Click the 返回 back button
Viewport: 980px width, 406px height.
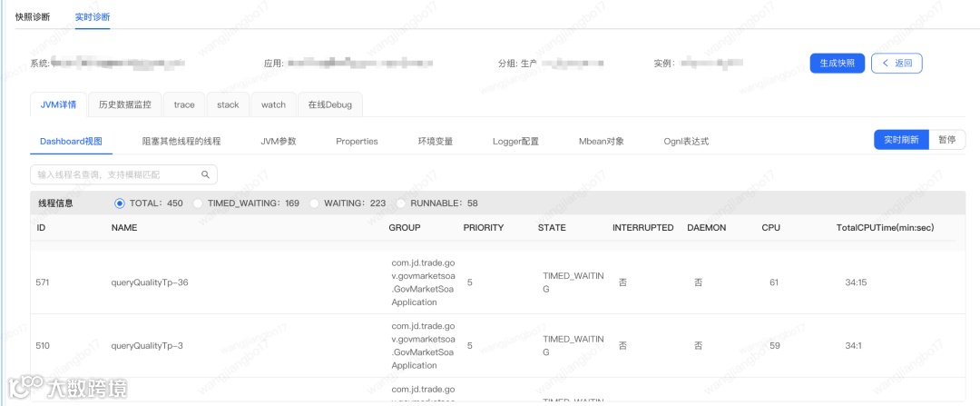[x=897, y=64]
